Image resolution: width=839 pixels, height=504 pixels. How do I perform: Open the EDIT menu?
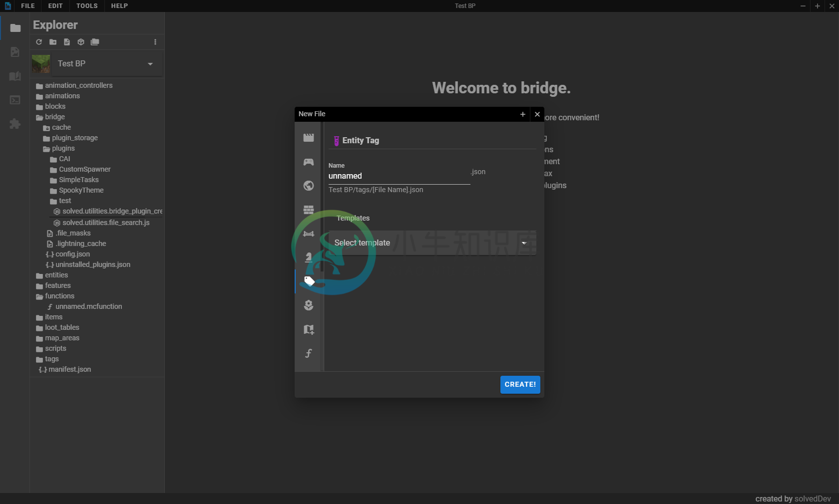click(x=55, y=6)
